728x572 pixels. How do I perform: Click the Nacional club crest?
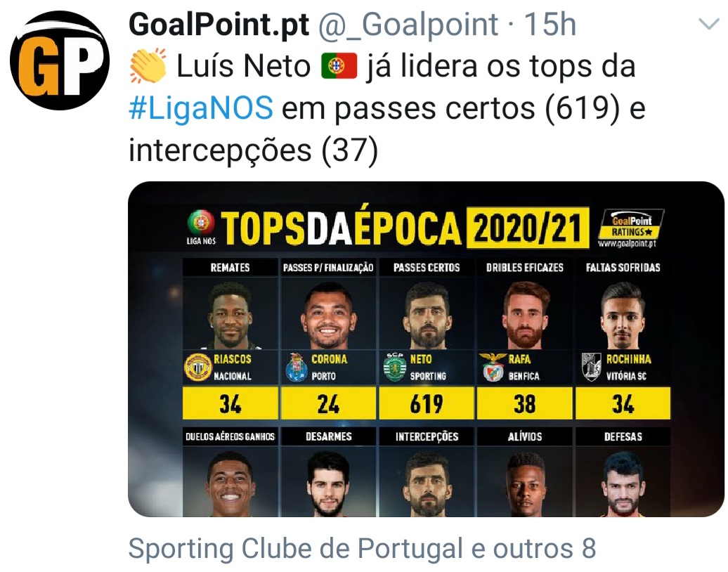pos(198,368)
